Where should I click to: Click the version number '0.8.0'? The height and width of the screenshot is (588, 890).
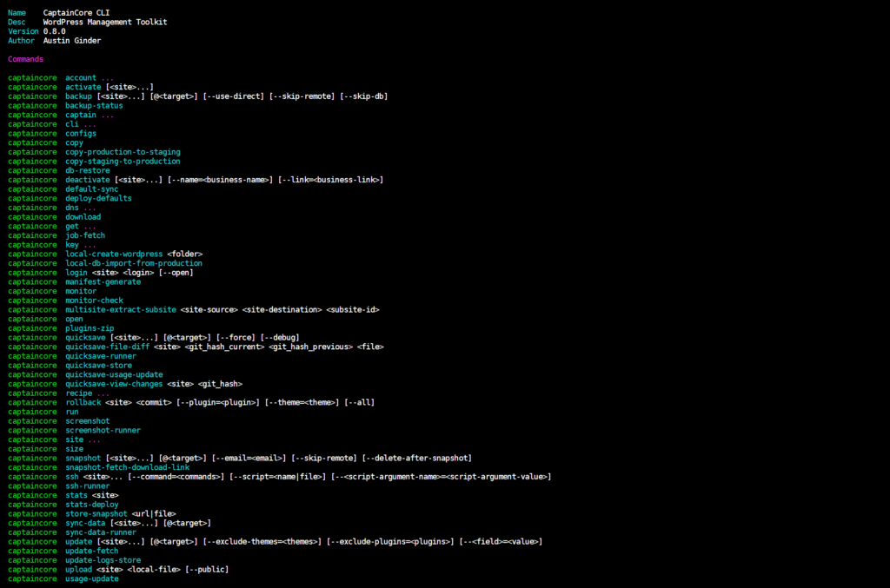point(54,31)
